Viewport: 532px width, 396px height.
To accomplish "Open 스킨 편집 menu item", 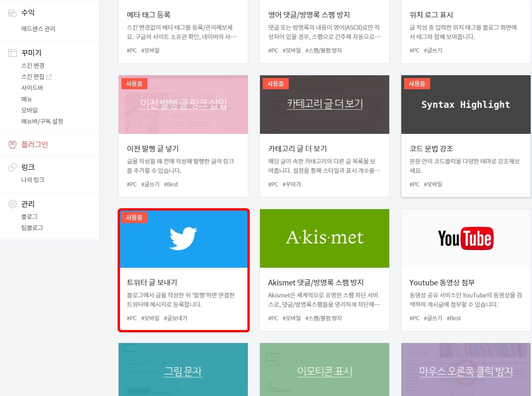I will tap(33, 77).
